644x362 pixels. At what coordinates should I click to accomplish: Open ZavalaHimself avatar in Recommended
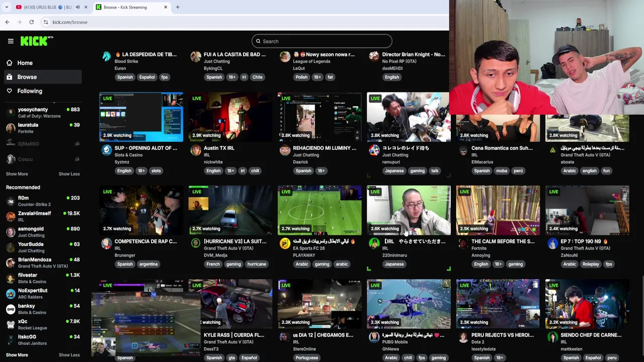[11, 217]
